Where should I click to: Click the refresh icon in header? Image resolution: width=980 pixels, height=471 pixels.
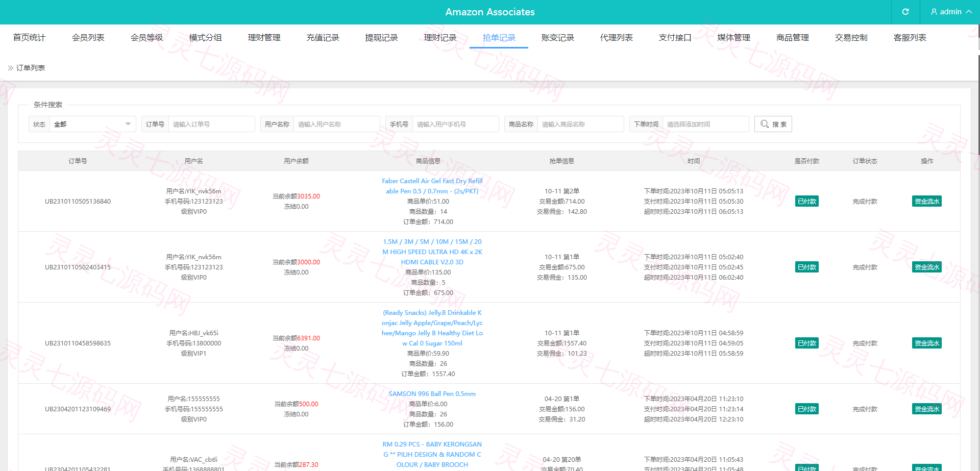905,12
